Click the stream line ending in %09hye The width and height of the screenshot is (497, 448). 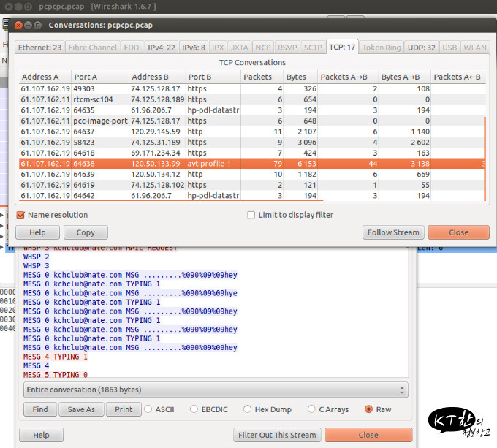(x=130, y=293)
